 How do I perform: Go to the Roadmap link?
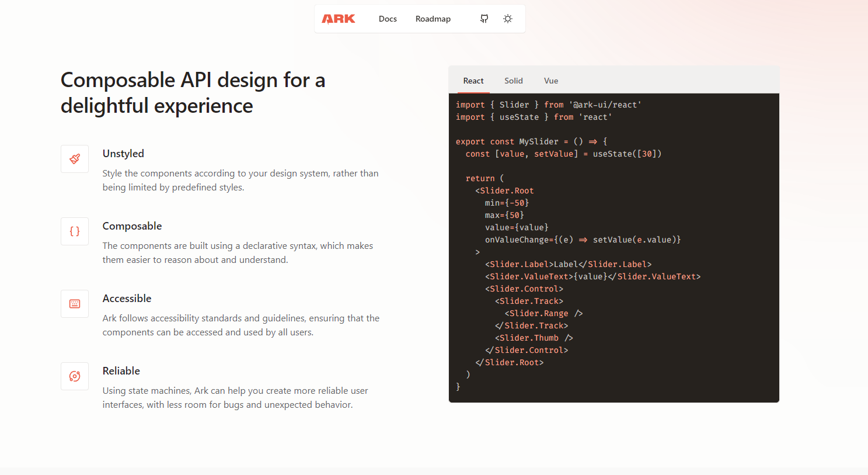pos(433,19)
